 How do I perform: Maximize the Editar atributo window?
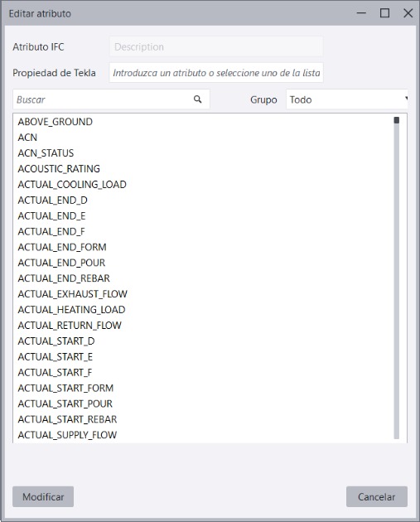tap(384, 13)
